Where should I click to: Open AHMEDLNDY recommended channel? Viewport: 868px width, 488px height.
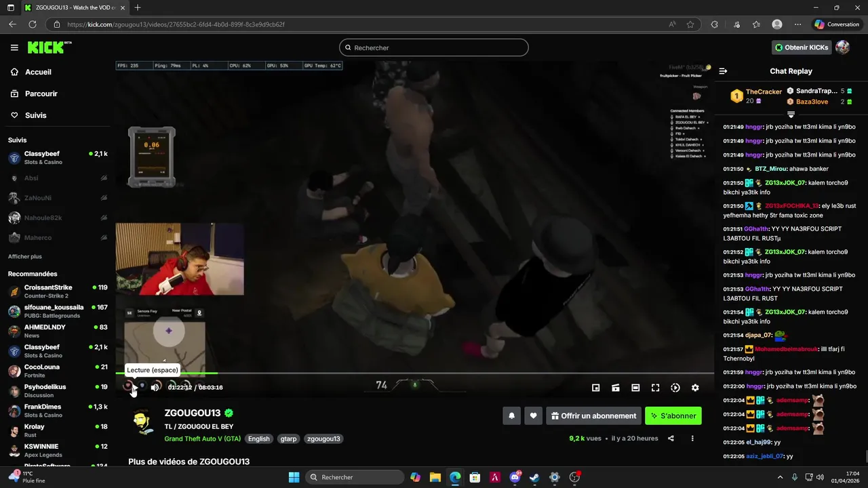58,331
